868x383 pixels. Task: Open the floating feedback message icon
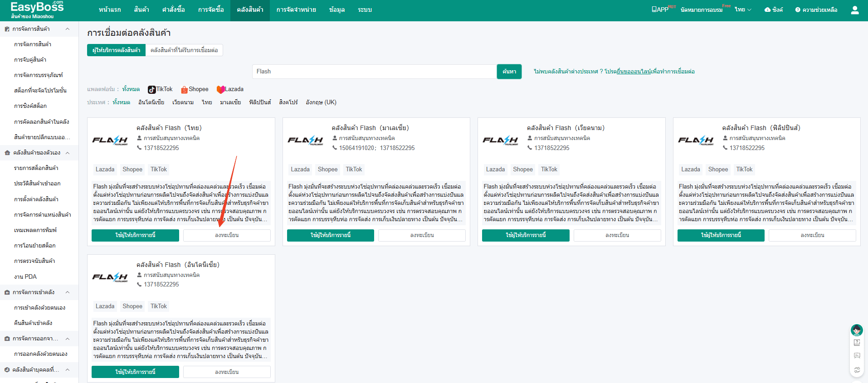857,356
